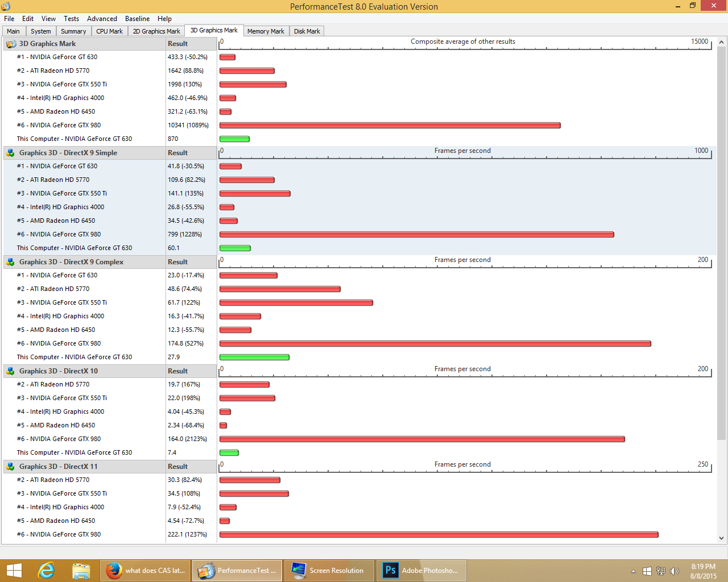
Task: Switch to the Disk Mark tab
Action: pos(307,31)
